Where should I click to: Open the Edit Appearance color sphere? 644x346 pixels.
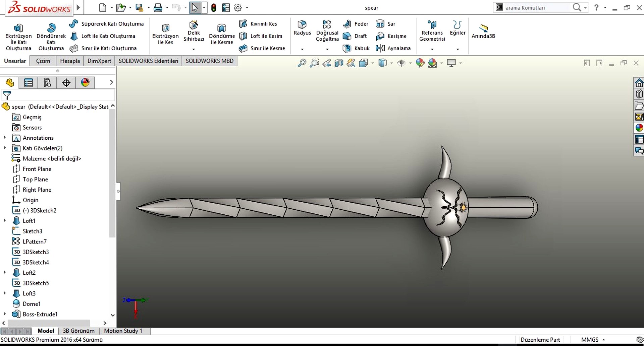coord(420,63)
